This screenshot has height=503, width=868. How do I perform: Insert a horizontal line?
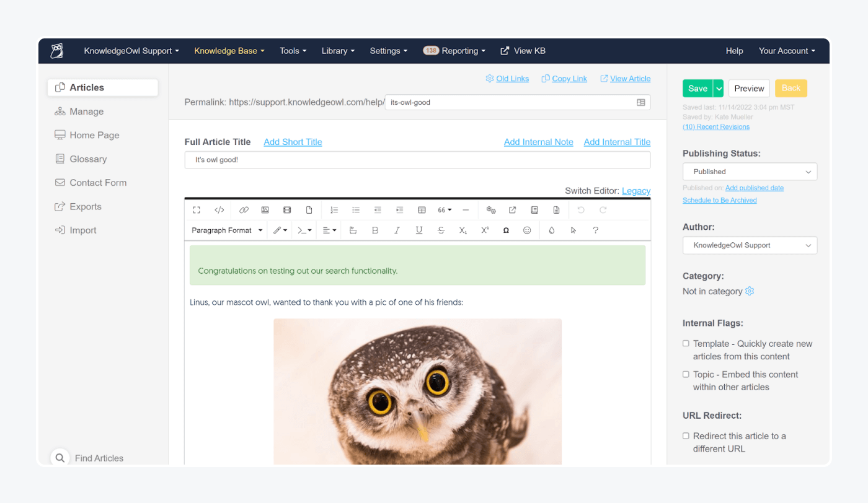[x=466, y=210]
